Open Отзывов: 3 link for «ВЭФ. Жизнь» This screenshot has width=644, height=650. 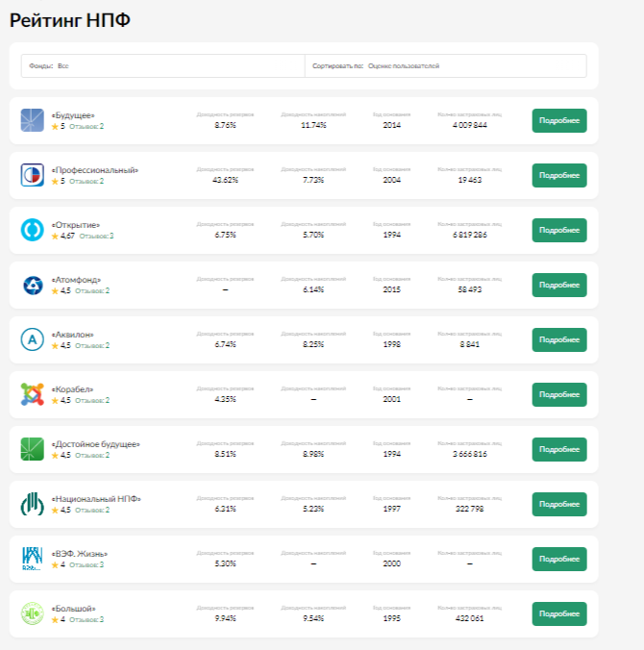[87, 564]
